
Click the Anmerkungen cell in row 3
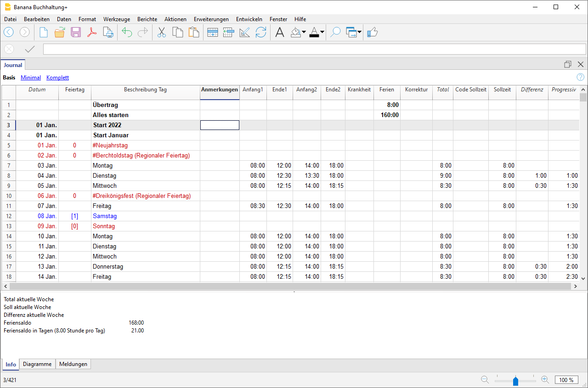[x=220, y=125]
